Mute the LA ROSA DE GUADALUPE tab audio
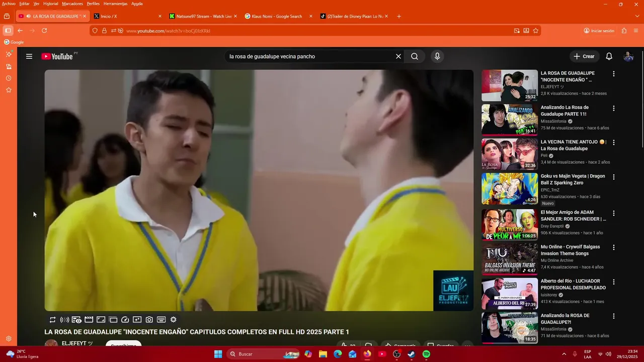The height and width of the screenshot is (362, 644). pos(29,16)
